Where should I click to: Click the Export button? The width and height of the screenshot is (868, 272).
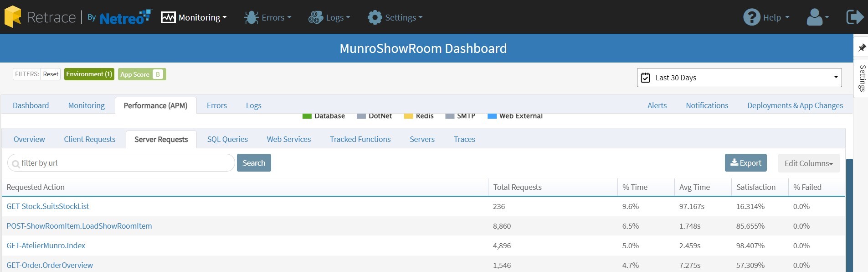tap(746, 163)
